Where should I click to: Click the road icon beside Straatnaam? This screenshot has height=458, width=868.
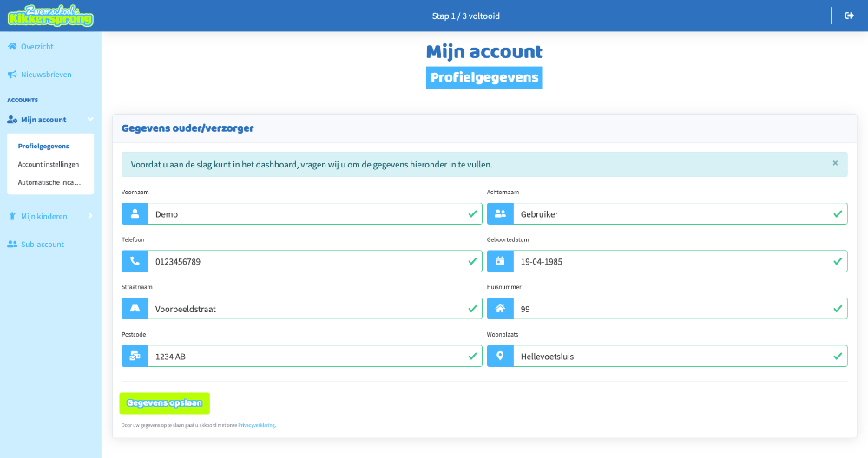coord(135,308)
